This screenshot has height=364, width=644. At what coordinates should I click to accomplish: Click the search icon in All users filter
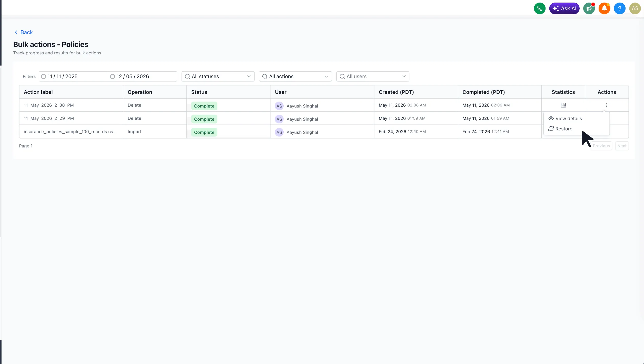coord(342,76)
